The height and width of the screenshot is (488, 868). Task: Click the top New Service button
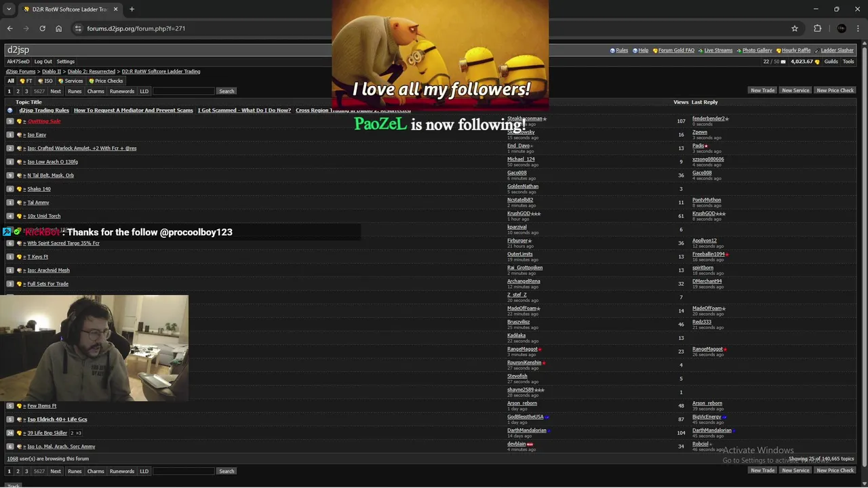pyautogui.click(x=795, y=90)
